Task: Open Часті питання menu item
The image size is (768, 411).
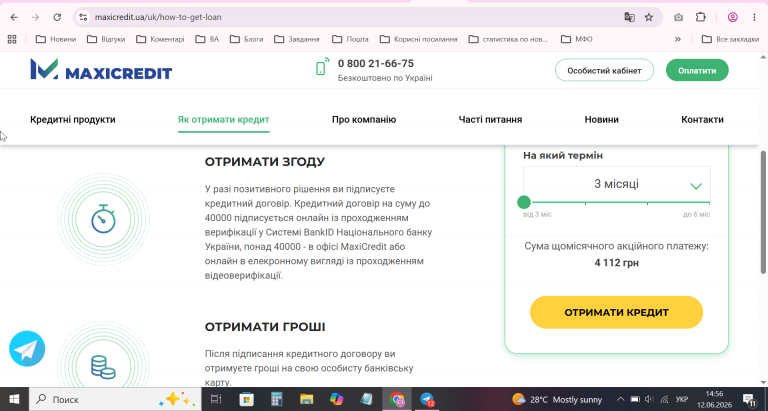Action: (490, 120)
